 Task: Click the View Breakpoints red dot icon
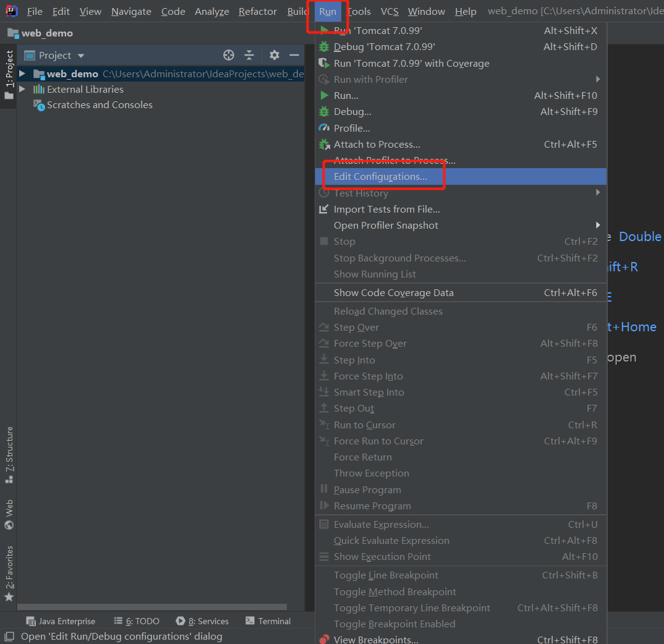pyautogui.click(x=324, y=639)
